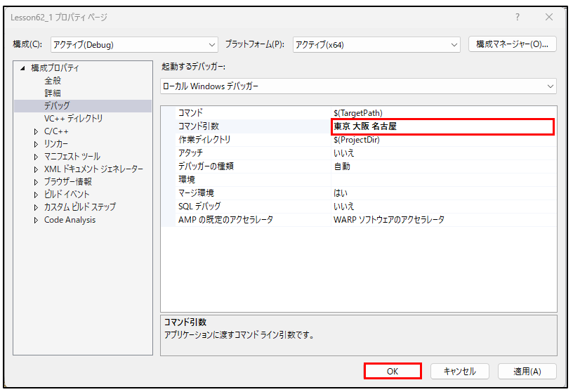The width and height of the screenshot is (573, 392).
Task: Expand the リンカー tree node
Action: pyautogui.click(x=36, y=144)
